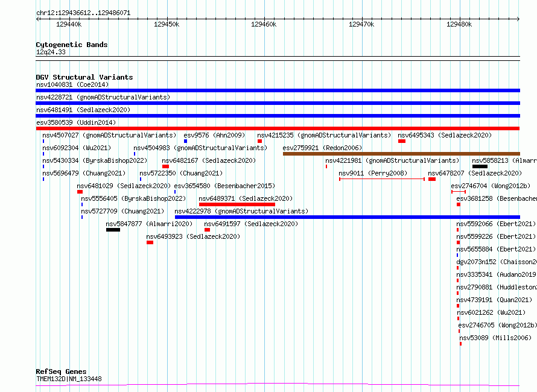537x392 pixels.
Task: Click the TMEM132D|NM_133448 gene label
Action: [69, 379]
